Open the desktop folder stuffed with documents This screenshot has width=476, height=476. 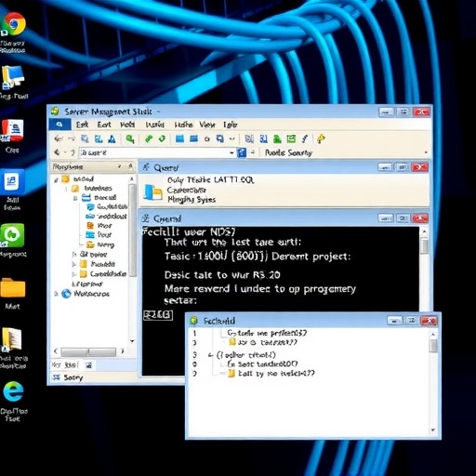click(x=12, y=339)
